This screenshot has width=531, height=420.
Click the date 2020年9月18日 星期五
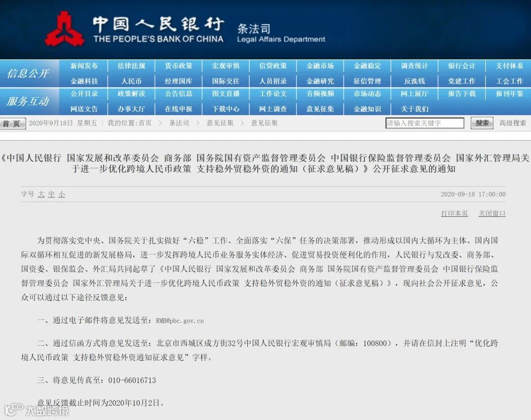tap(63, 123)
